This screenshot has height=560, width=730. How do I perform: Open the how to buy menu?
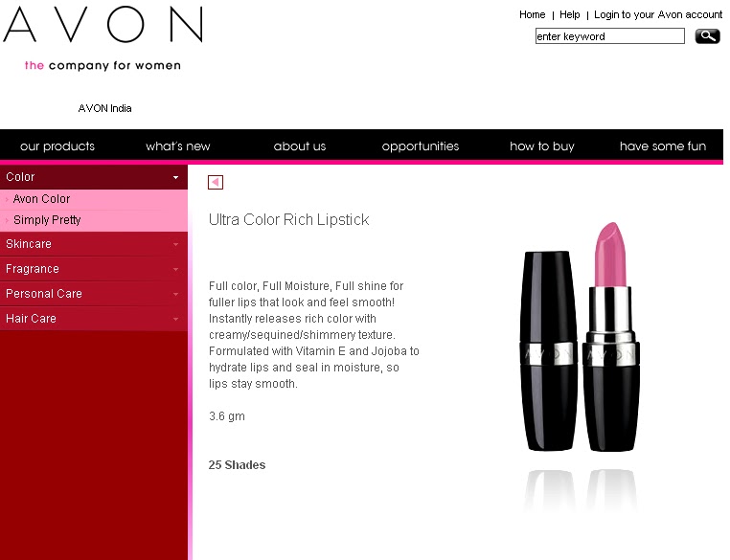[x=542, y=146]
